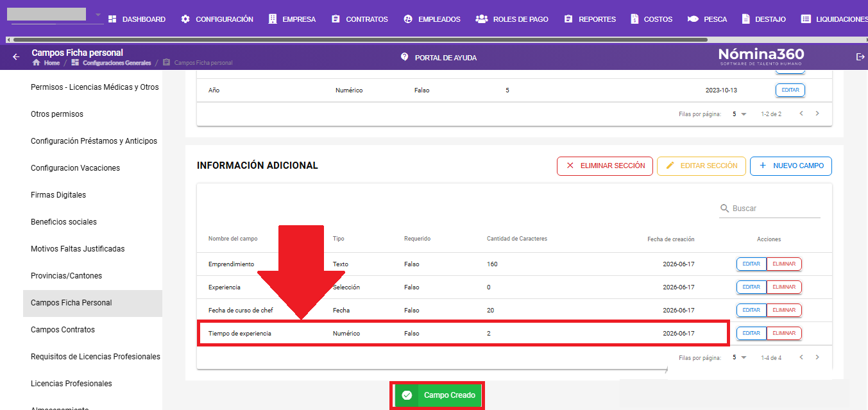The image size is (868, 410).
Task: Click the back arrow icon in header
Action: (16, 57)
